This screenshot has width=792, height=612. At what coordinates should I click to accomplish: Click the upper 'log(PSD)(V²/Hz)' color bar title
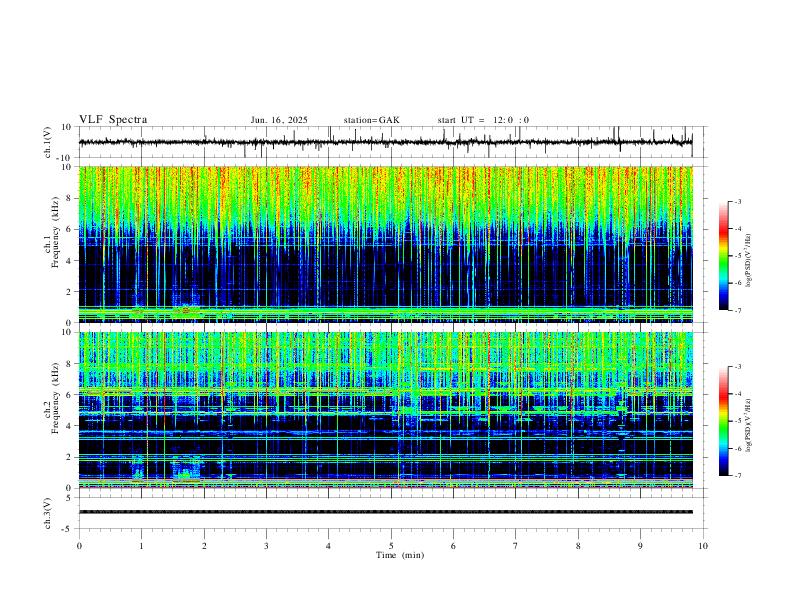(749, 260)
